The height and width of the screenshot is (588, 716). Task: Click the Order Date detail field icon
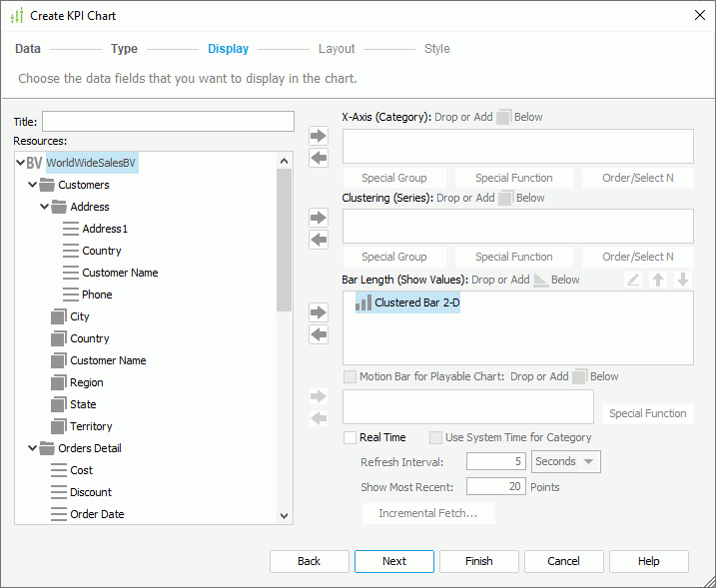[x=59, y=514]
